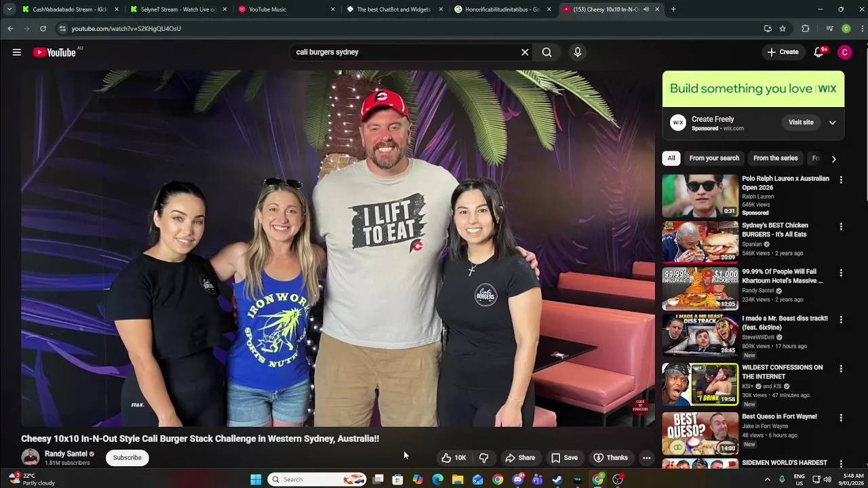Open the WILDEST CONFESSIONS video thumbnail
868x488 pixels.
pos(701,384)
